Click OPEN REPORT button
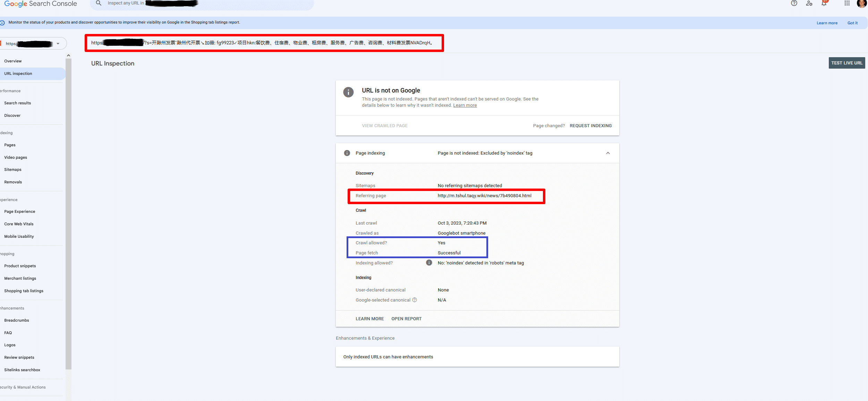 point(406,319)
